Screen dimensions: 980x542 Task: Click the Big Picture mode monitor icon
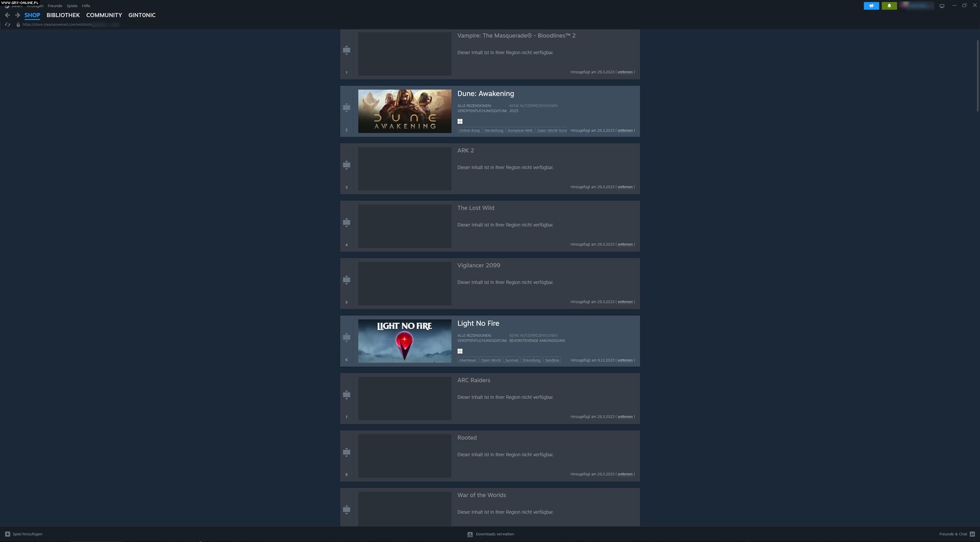coord(942,6)
